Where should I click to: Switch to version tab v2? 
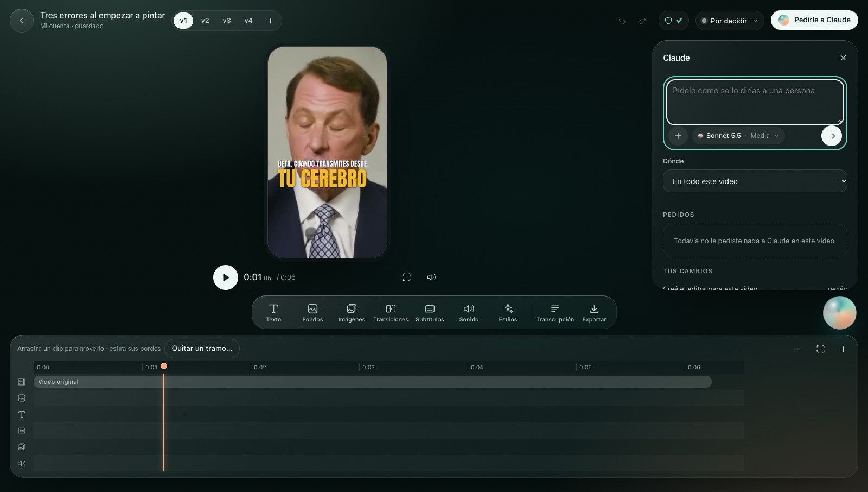click(x=205, y=21)
